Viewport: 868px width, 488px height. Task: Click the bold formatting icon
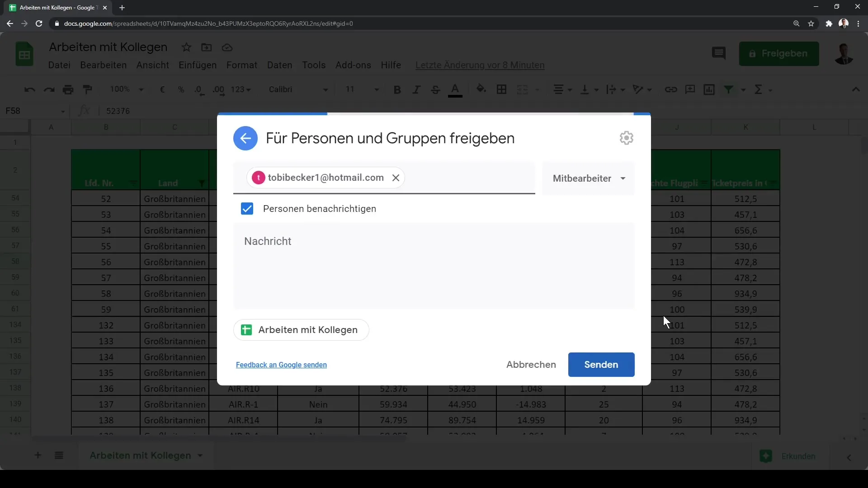[x=398, y=89]
